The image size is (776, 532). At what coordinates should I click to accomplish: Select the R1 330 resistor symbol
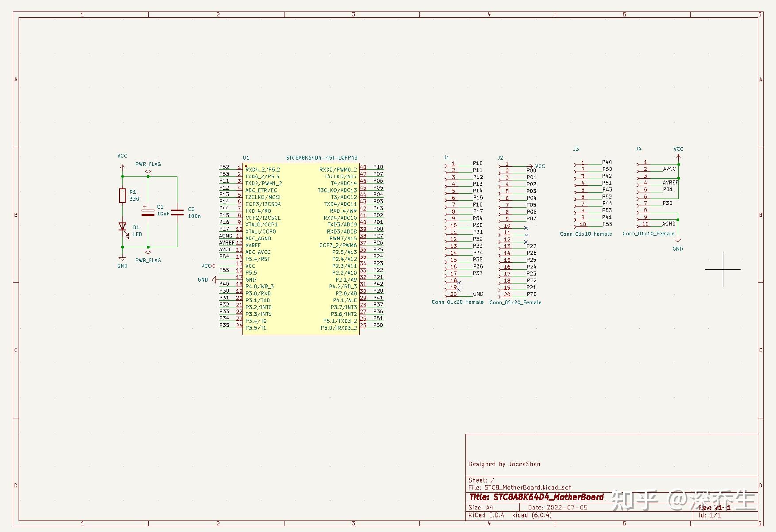click(123, 195)
